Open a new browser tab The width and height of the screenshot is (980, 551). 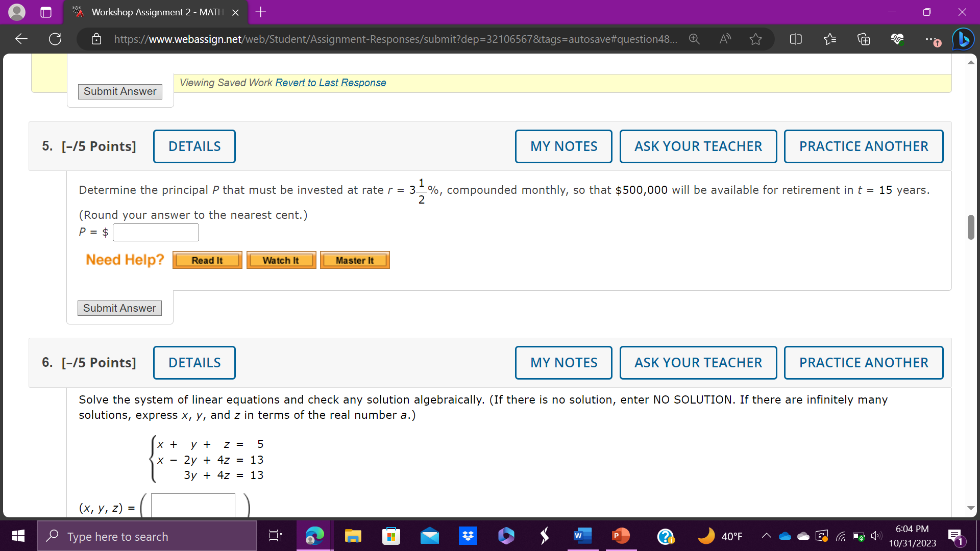pyautogui.click(x=260, y=12)
